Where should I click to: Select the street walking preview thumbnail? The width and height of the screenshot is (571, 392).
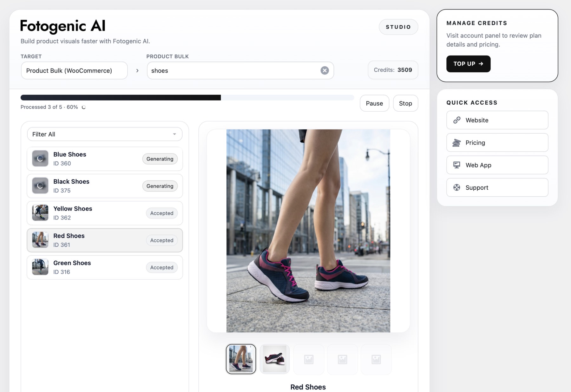click(241, 359)
